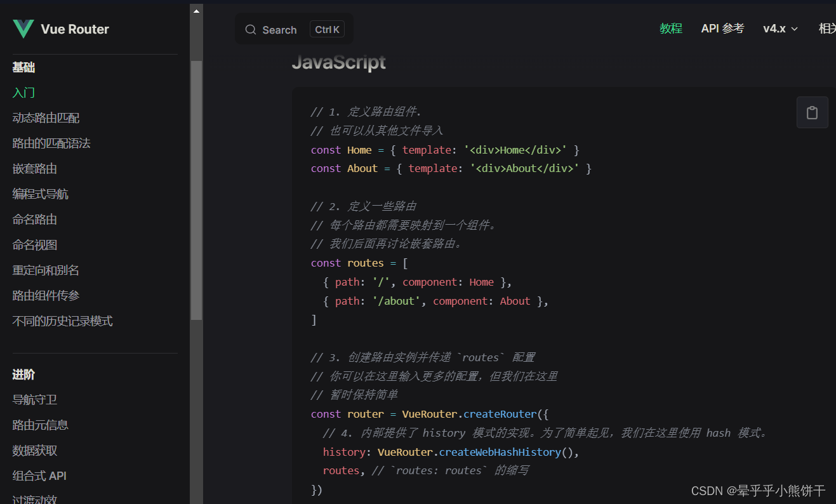Go to 动态路由匹配 in the sidebar
The image size is (836, 504).
[44, 117]
